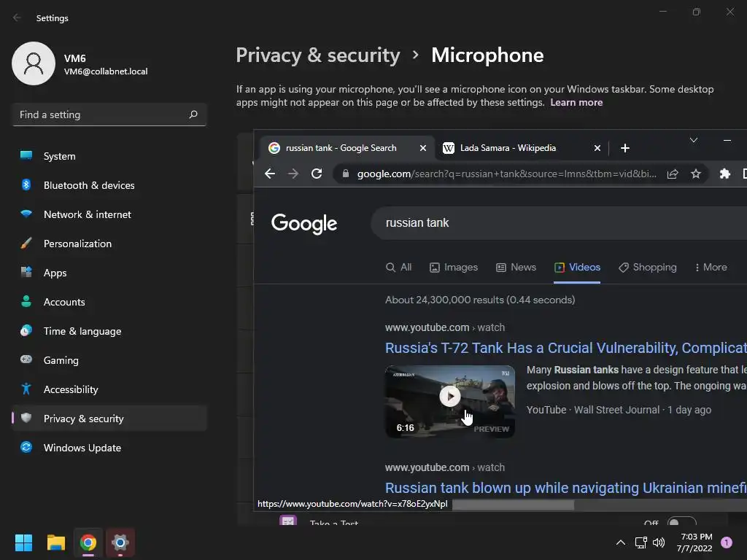Switch to Images search results
This screenshot has height=560, width=747.
coord(454,267)
